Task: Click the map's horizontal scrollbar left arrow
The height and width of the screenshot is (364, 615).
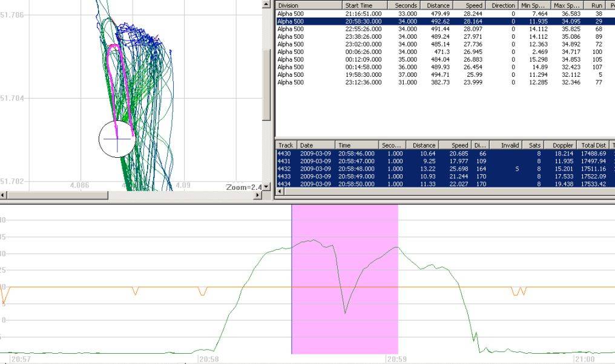Action: click(4, 195)
